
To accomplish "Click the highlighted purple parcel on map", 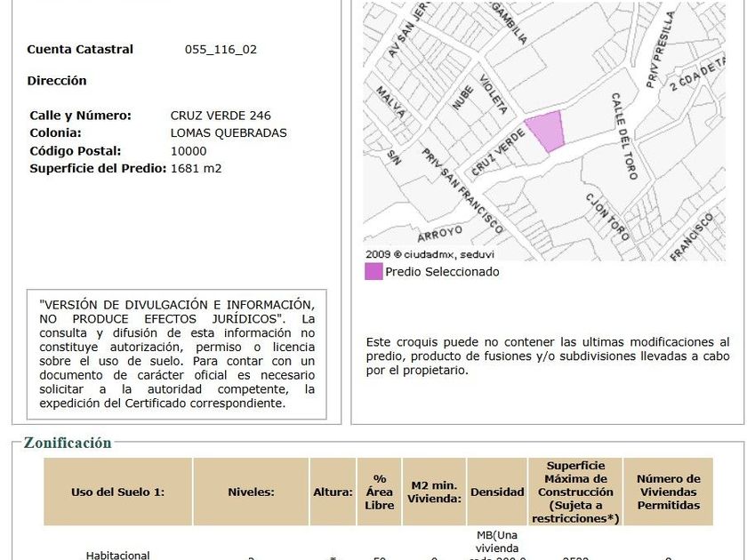I will 546,131.
